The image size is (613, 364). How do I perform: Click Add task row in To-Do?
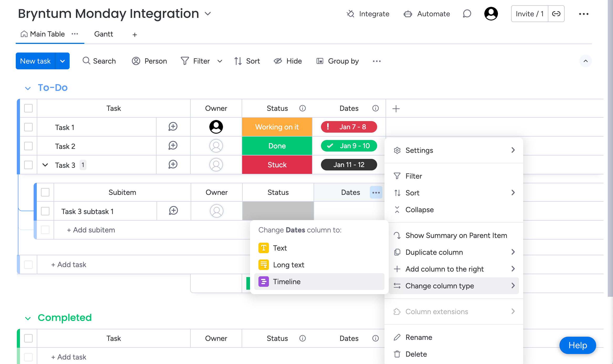[69, 264]
